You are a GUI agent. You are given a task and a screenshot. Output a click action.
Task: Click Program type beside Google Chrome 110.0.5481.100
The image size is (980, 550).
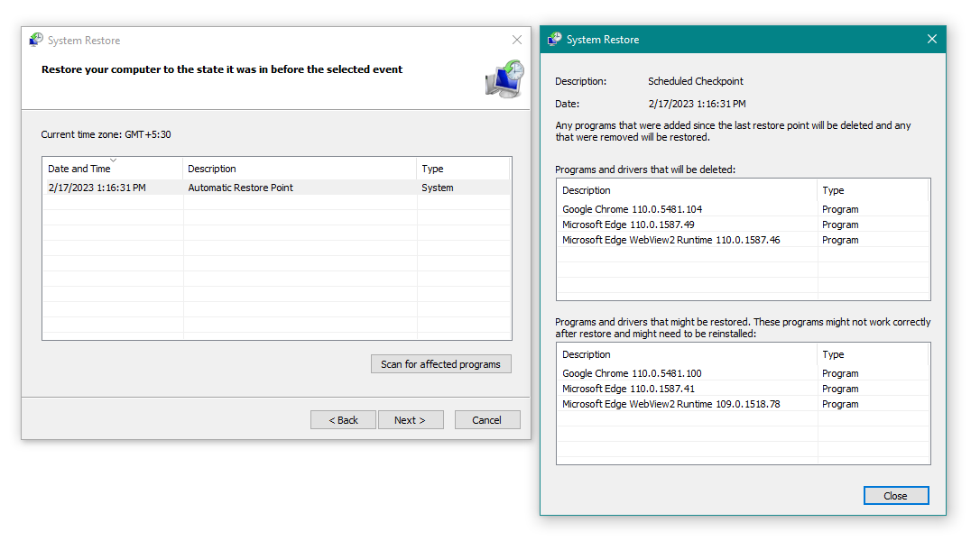[840, 373]
